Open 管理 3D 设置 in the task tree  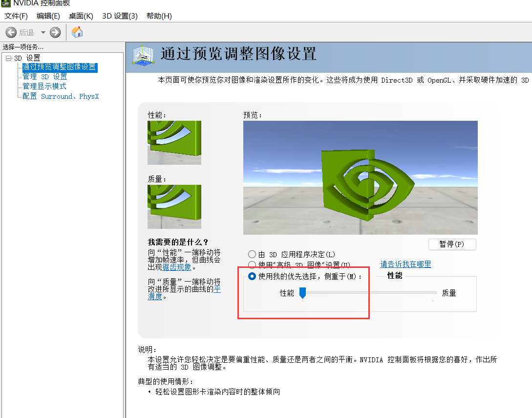[45, 77]
